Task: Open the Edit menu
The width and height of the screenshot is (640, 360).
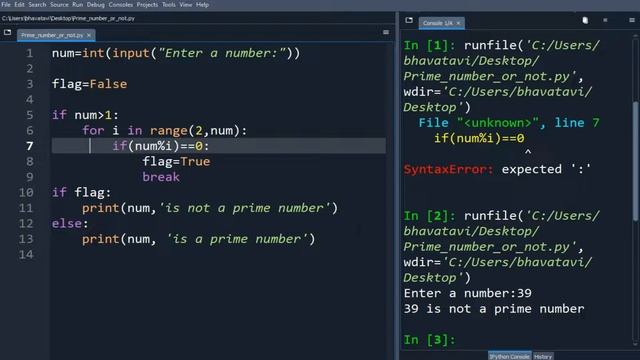Action: [x=19, y=4]
